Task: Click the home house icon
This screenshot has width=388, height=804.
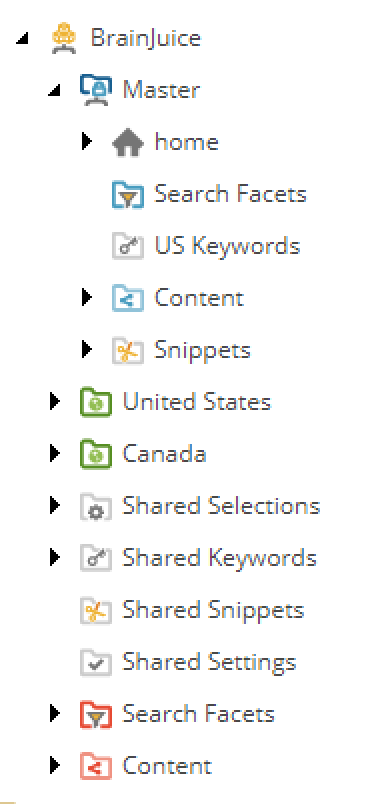Action: (x=128, y=143)
